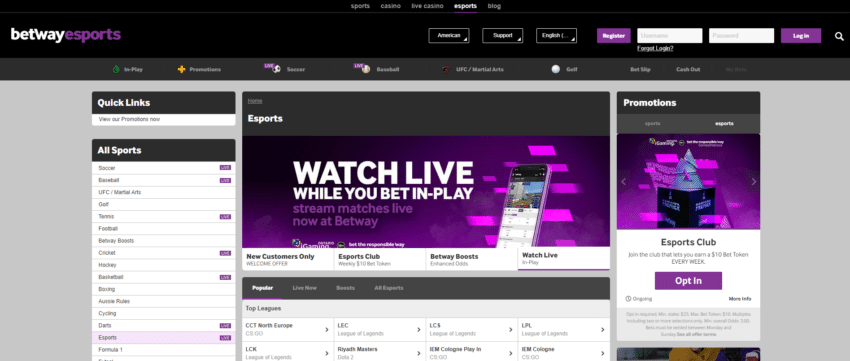850x361 pixels.
Task: Open the casino top menu item
Action: click(390, 6)
